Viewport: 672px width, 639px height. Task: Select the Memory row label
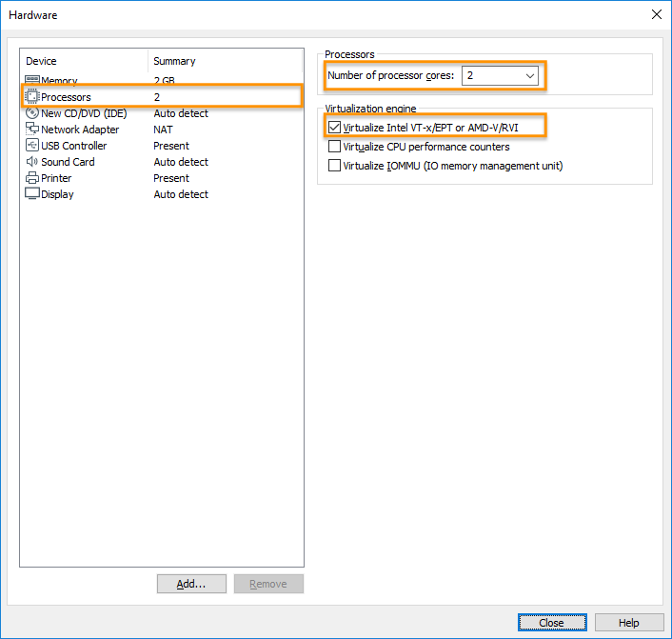click(59, 80)
